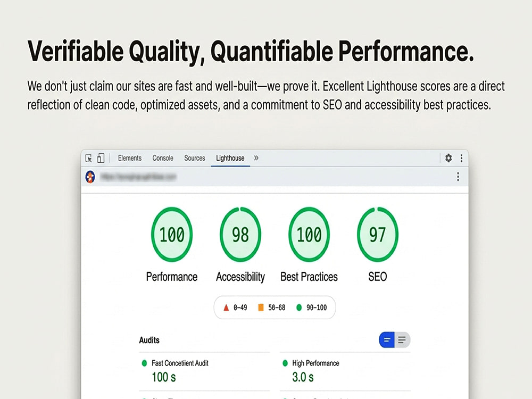Image resolution: width=532 pixels, height=399 pixels.
Task: Click the Performance score gauge 100
Action: coord(172,235)
